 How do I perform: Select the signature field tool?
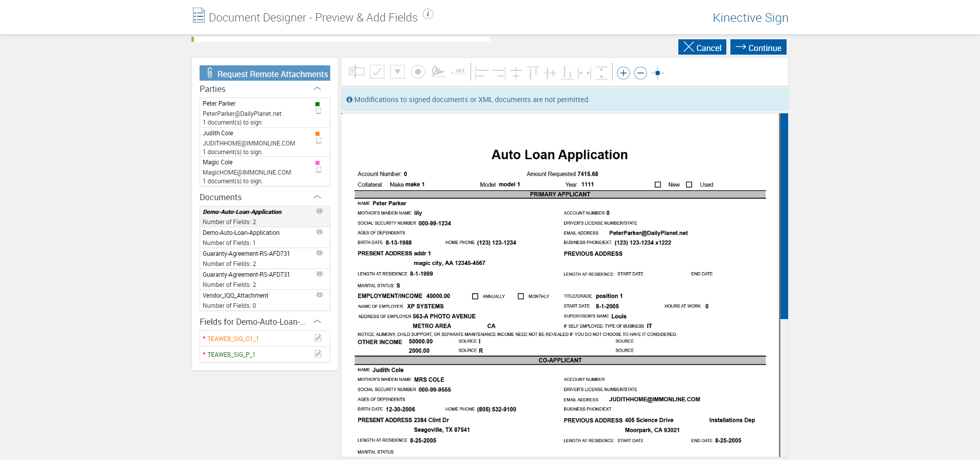click(438, 72)
